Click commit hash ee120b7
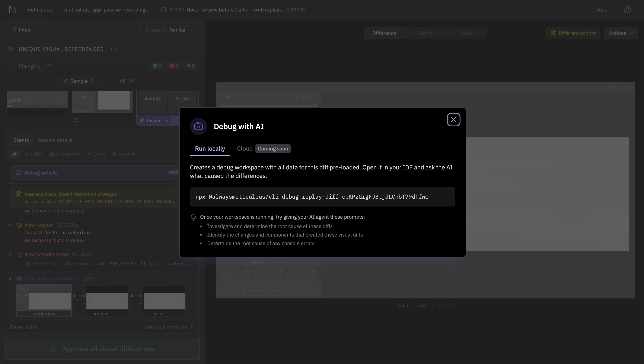The image size is (644, 364). (x=295, y=10)
